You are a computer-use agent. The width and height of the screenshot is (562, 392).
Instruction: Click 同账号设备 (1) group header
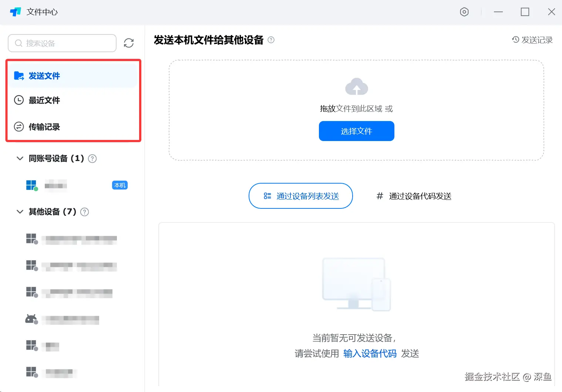click(x=56, y=158)
